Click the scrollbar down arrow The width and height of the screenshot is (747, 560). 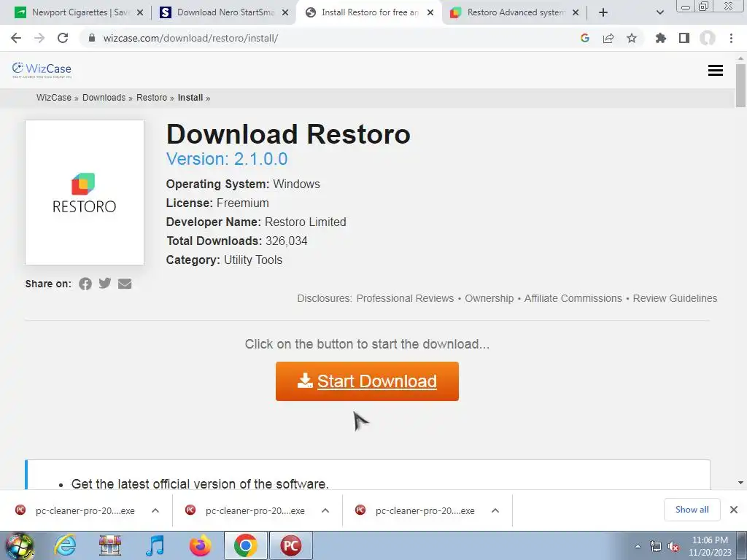click(x=740, y=483)
